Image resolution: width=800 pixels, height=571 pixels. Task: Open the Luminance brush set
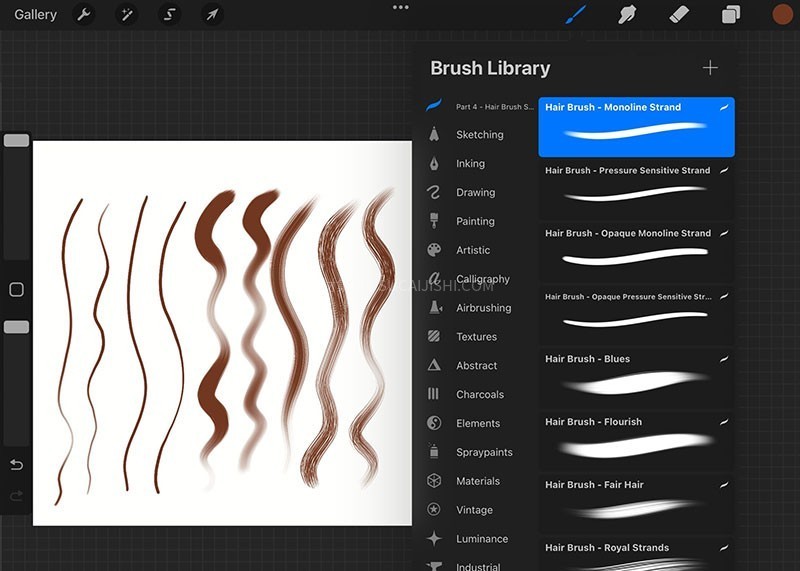[x=482, y=539]
